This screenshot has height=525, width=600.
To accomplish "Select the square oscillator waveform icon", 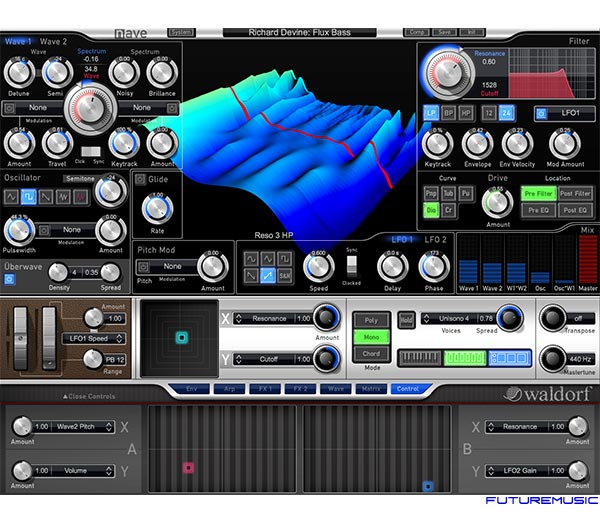I will [28, 197].
